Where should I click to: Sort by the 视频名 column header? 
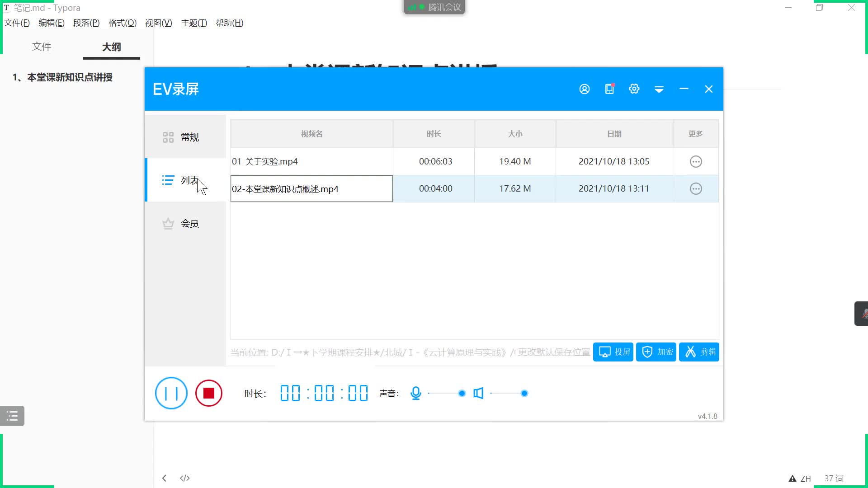point(312,134)
